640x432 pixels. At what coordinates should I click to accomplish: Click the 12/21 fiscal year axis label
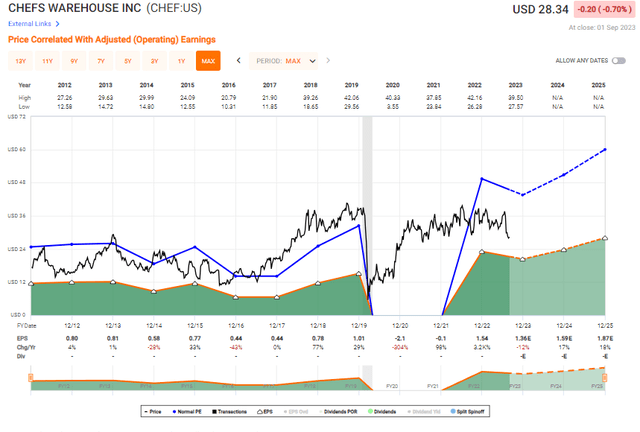[441, 325]
